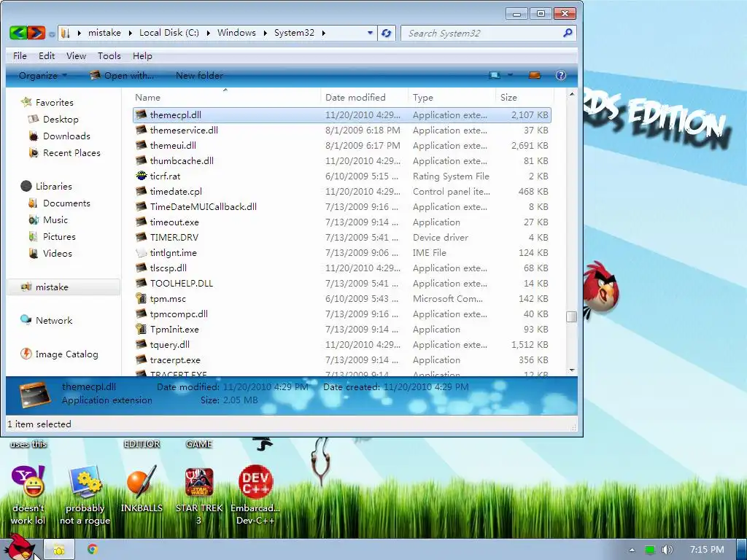Open the address bar history dropdown

(x=370, y=33)
